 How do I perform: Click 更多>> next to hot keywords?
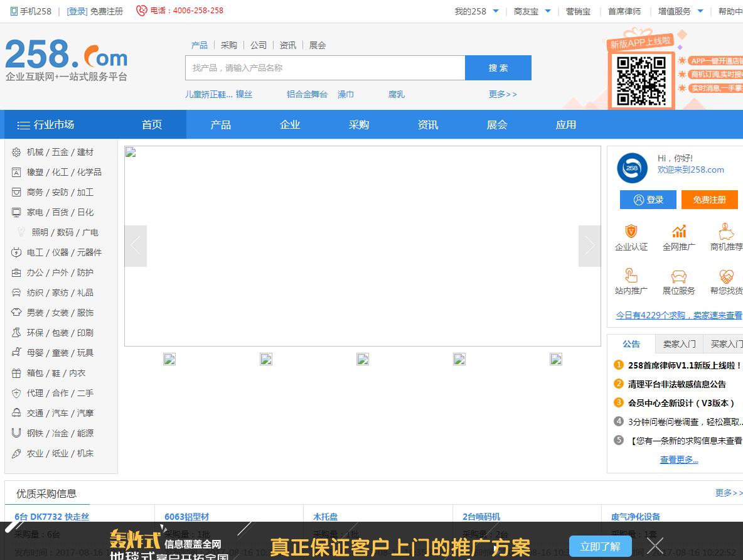click(x=502, y=94)
